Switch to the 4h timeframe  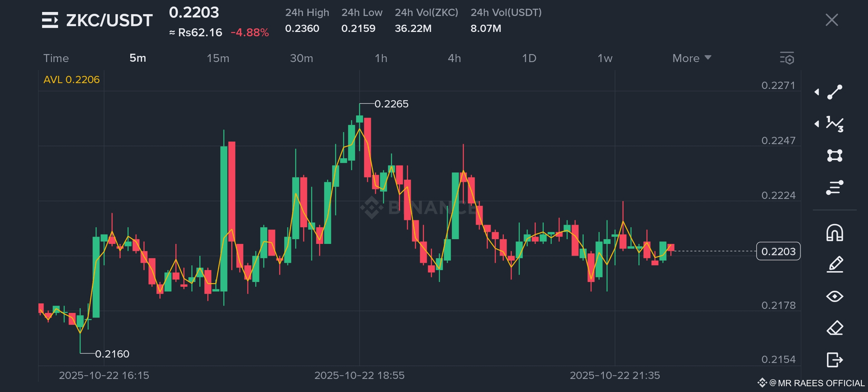[x=454, y=58]
